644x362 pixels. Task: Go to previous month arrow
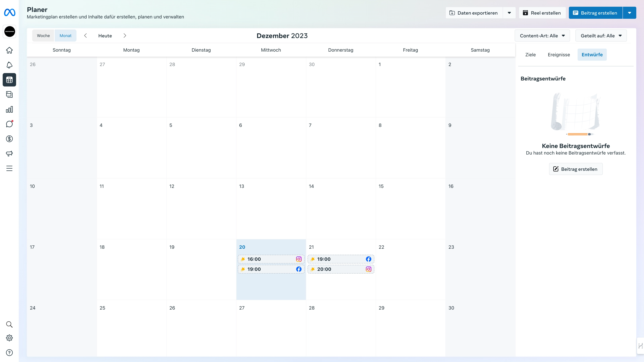[86, 36]
